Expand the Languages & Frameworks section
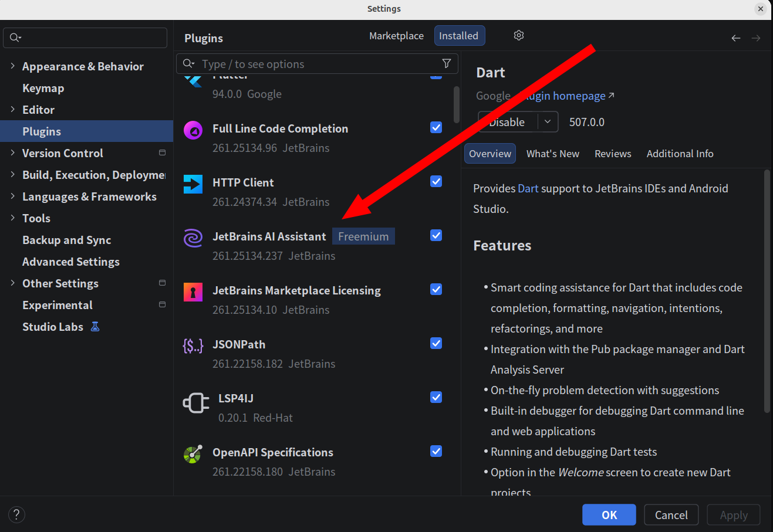Image resolution: width=773 pixels, height=532 pixels. pyautogui.click(x=12, y=196)
